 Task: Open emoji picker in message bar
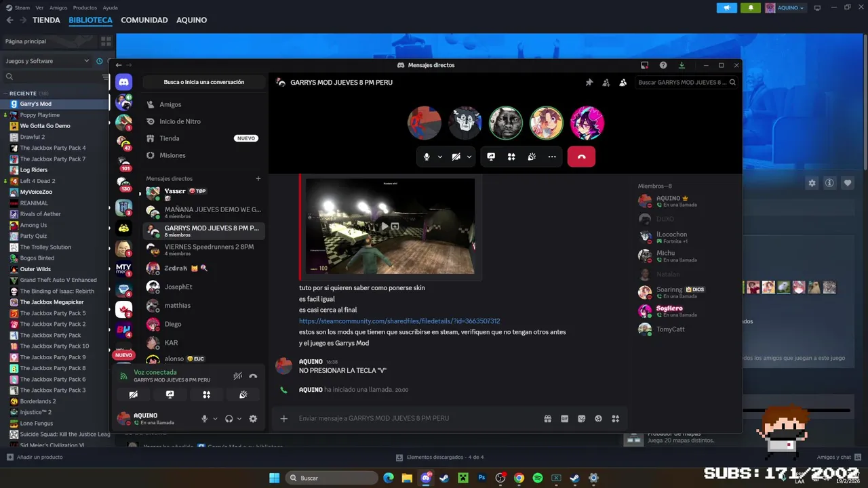coord(598,419)
